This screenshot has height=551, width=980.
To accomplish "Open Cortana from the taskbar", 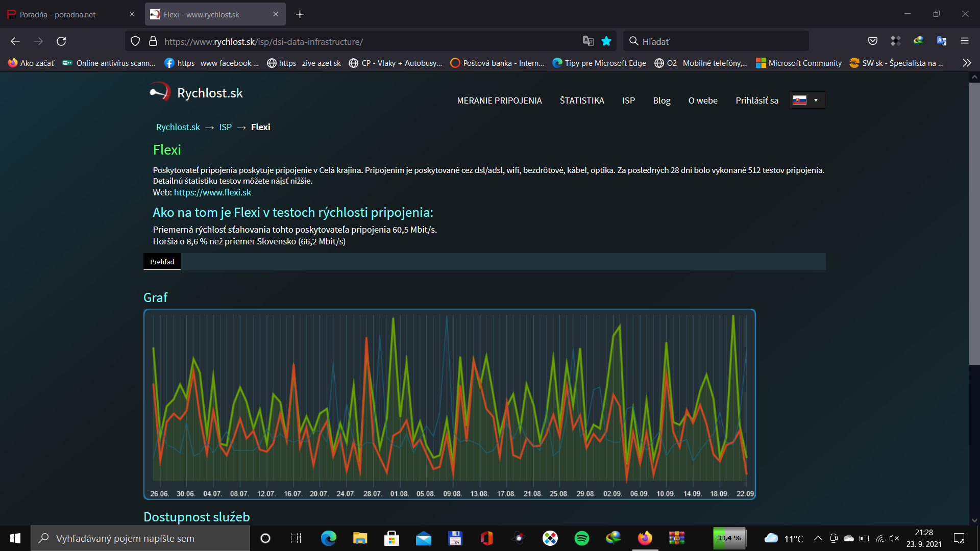I will (265, 538).
